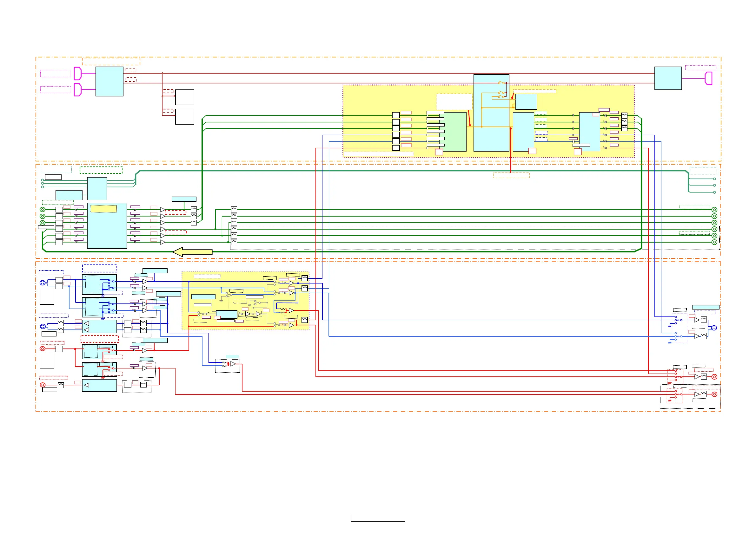The width and height of the screenshot is (756, 534).
Task: Click the lowest red jack connector on left
Action: [x=43, y=385]
